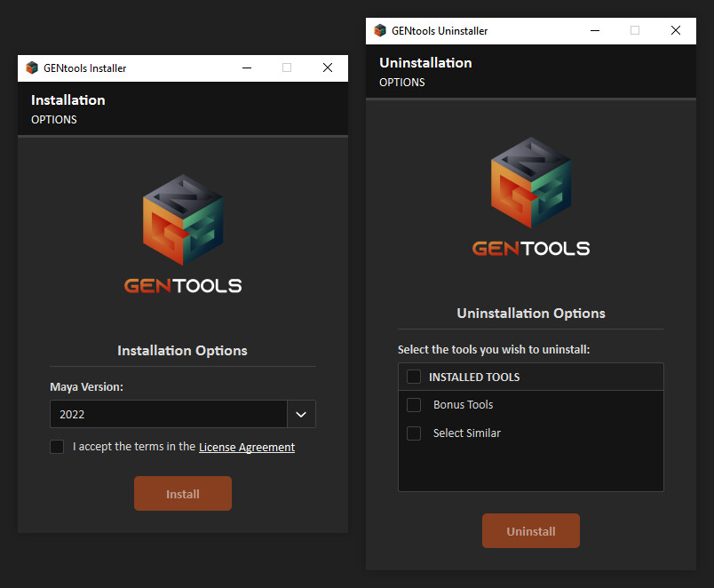Enable the Bonus Tools uninstall checkbox

click(414, 405)
